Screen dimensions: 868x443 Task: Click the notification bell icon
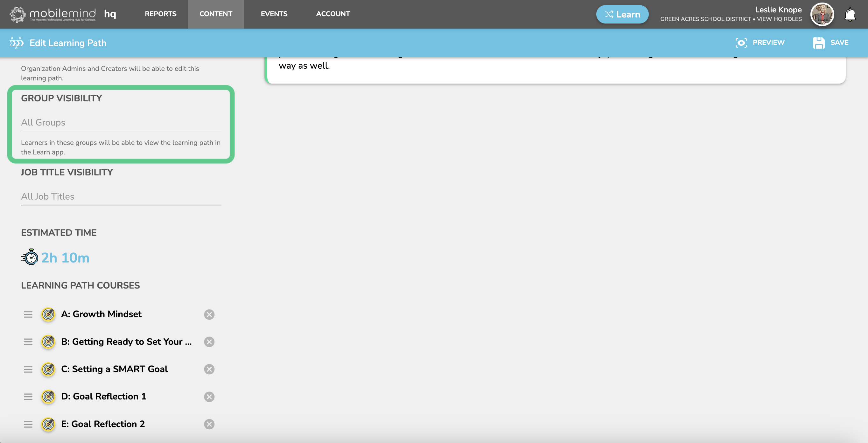850,15
